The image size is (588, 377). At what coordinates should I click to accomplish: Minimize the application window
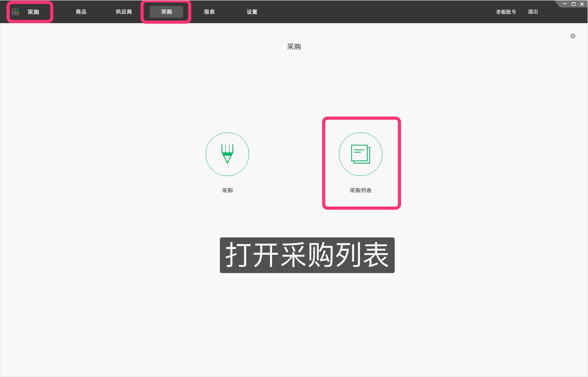(x=565, y=4)
